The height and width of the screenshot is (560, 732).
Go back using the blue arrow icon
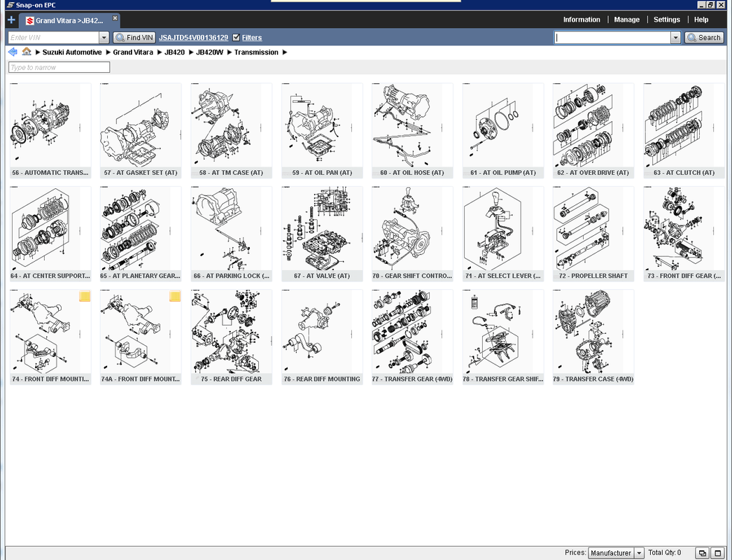click(x=13, y=52)
